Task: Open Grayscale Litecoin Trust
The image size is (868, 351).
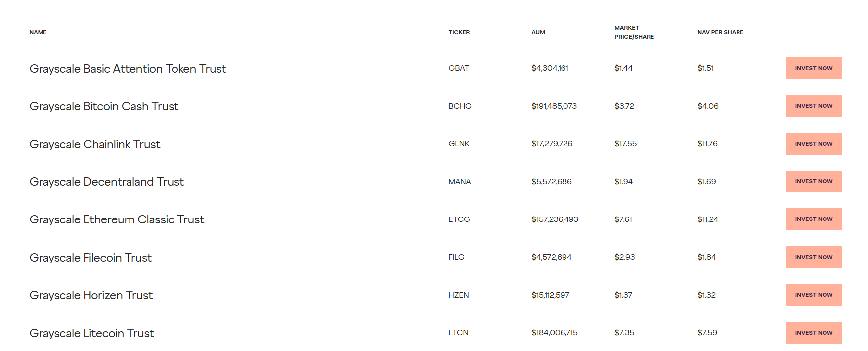Action: coord(92,333)
